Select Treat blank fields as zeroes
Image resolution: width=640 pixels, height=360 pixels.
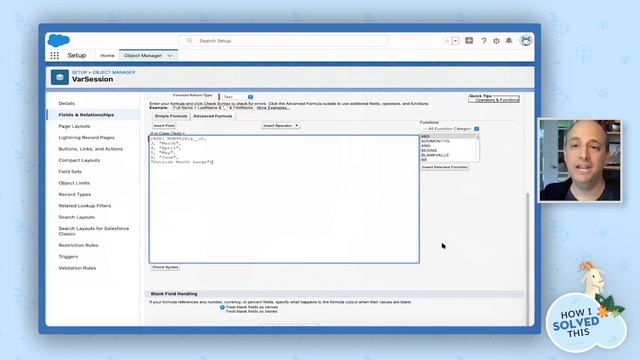[x=222, y=307]
